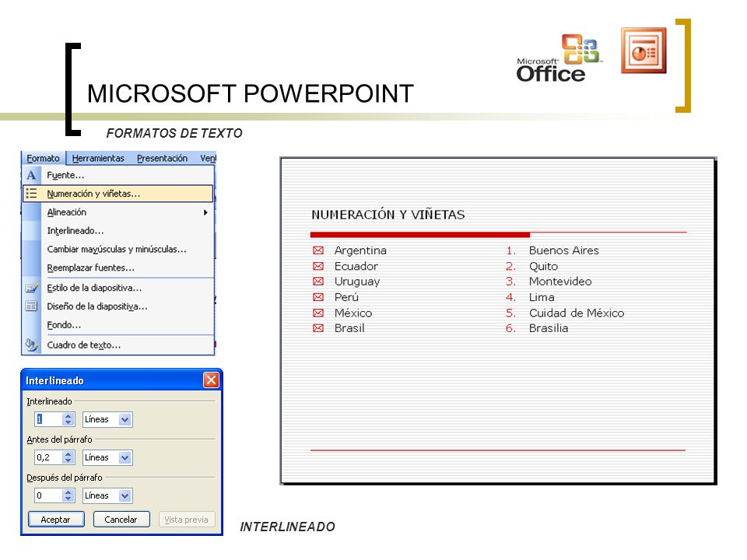Click the Ecuador bullet item
This screenshot has width=747, height=560.
[x=356, y=266]
